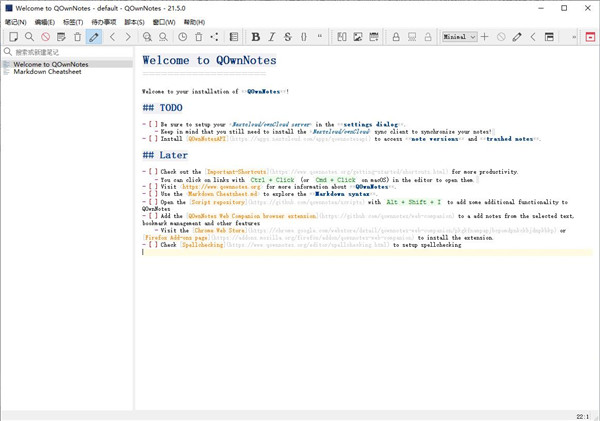Apply italic formatting with I icon
The width and height of the screenshot is (600, 421).
pyautogui.click(x=271, y=37)
